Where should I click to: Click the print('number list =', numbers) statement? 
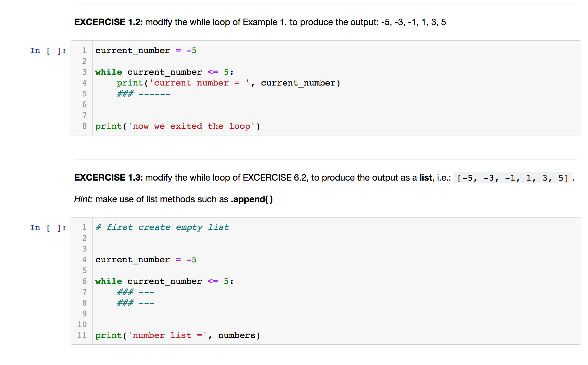[177, 335]
